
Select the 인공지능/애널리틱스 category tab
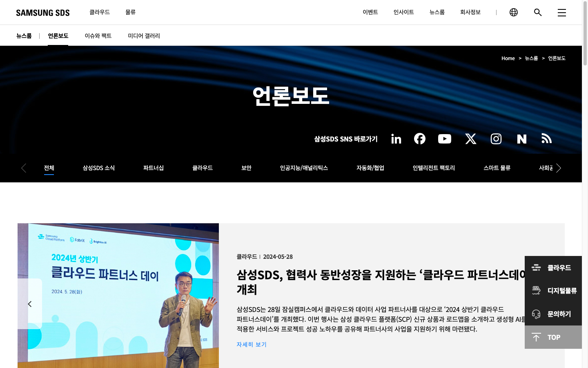tap(304, 168)
